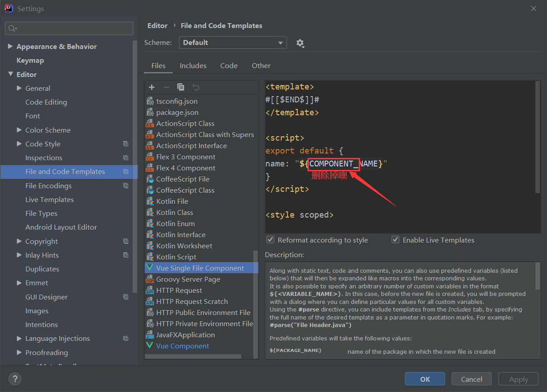547x392 pixels.
Task: Open the scheme gear settings icon
Action: click(x=300, y=43)
